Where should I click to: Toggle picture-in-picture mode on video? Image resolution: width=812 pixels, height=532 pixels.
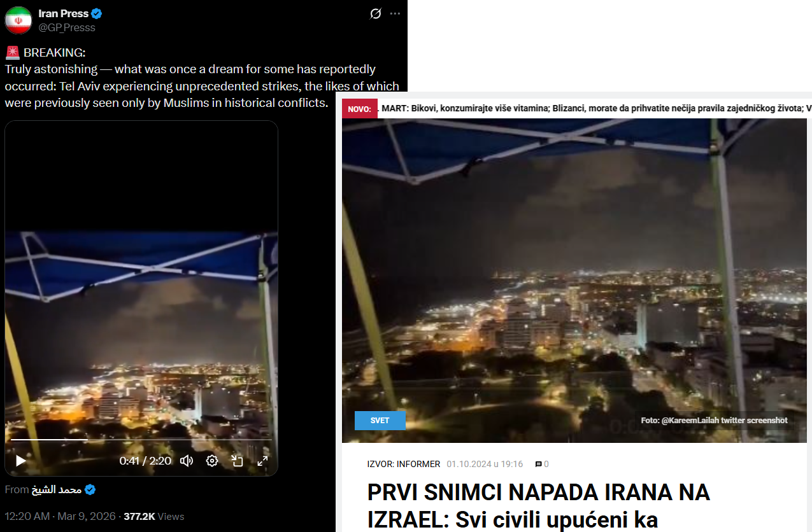[237, 461]
